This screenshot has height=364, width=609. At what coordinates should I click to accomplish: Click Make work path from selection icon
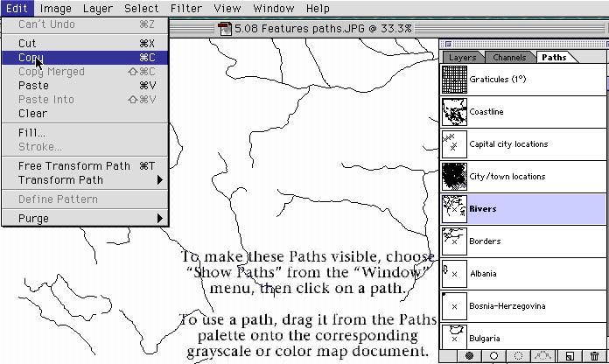tap(544, 356)
